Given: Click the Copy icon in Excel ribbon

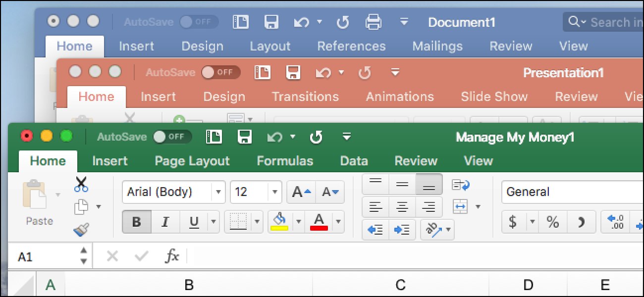Looking at the screenshot, I should tap(81, 207).
